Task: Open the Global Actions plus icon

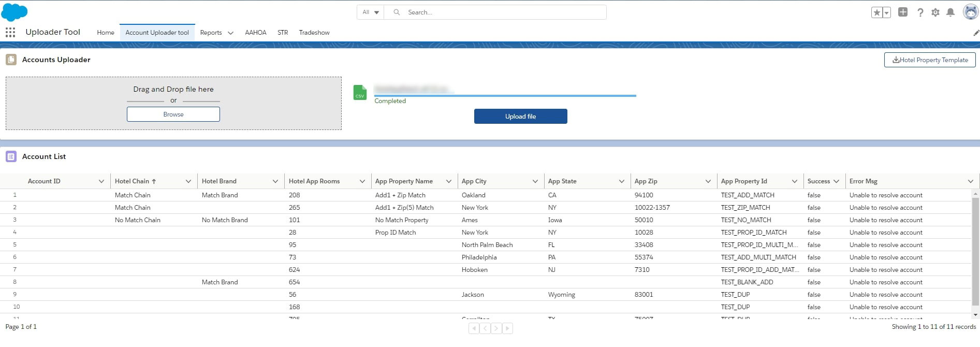Action: point(903,12)
